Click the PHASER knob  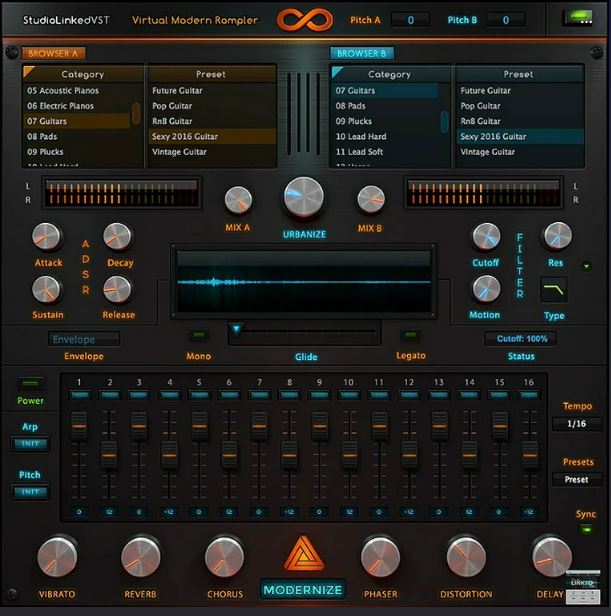[380, 557]
